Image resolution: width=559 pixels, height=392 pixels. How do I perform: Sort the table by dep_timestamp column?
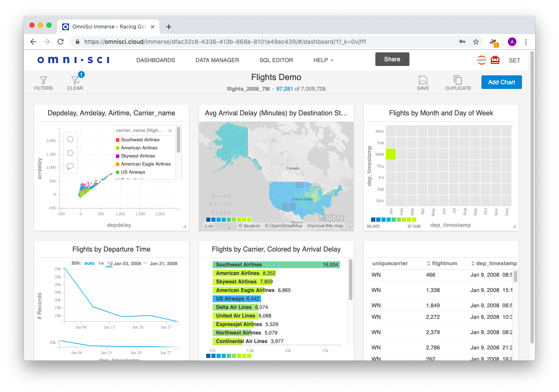point(493,263)
